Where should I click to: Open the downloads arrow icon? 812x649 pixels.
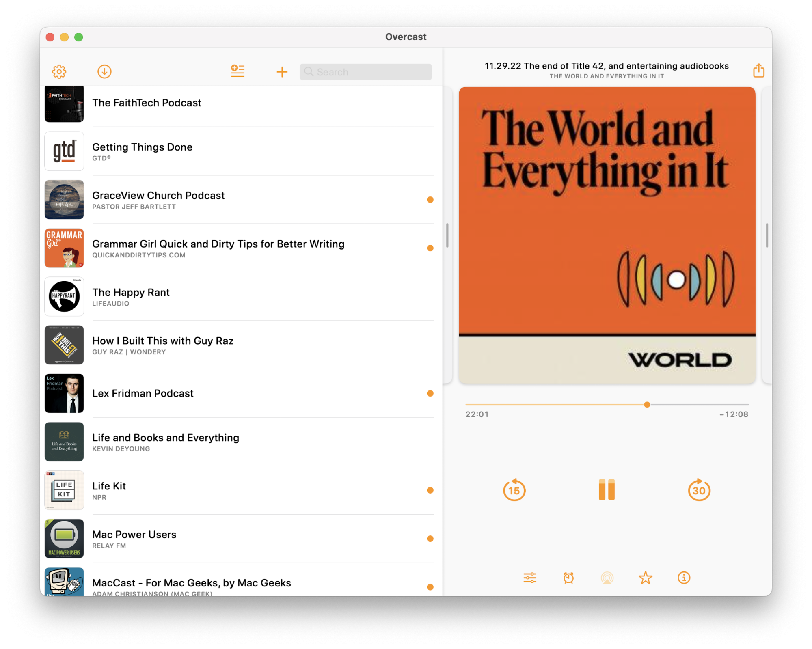coord(104,72)
